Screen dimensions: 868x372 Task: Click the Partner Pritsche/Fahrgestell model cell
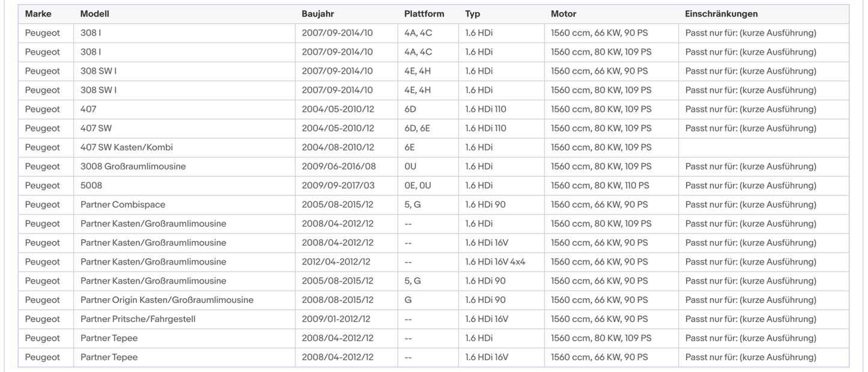pos(138,319)
